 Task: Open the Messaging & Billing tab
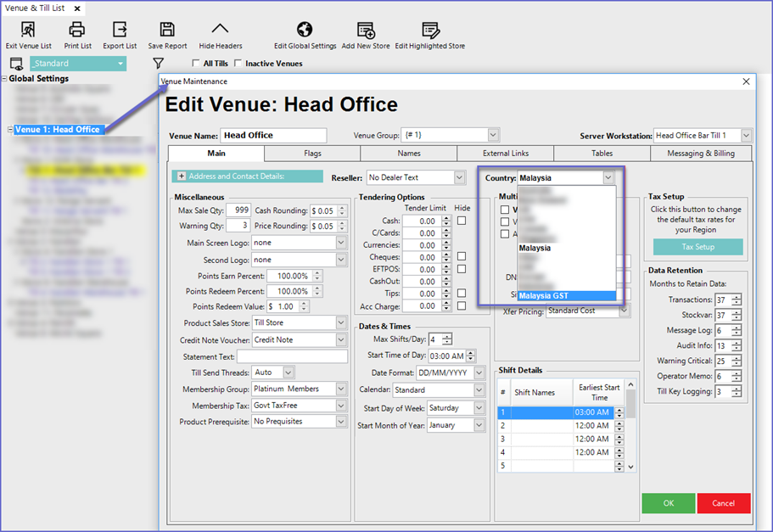pos(702,154)
